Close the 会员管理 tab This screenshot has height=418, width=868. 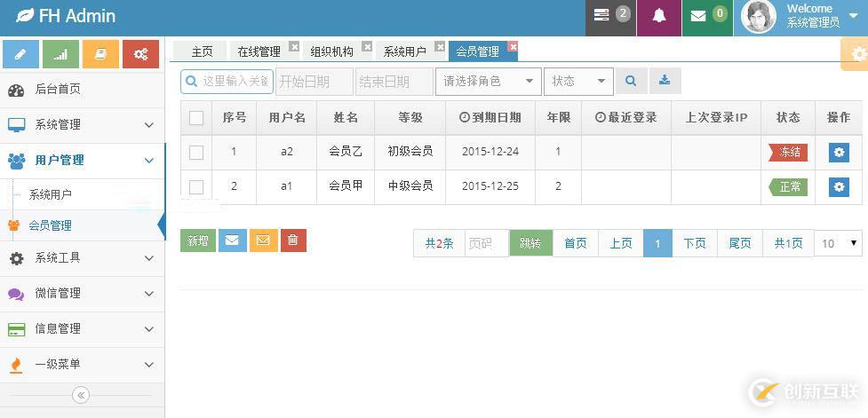tap(514, 46)
